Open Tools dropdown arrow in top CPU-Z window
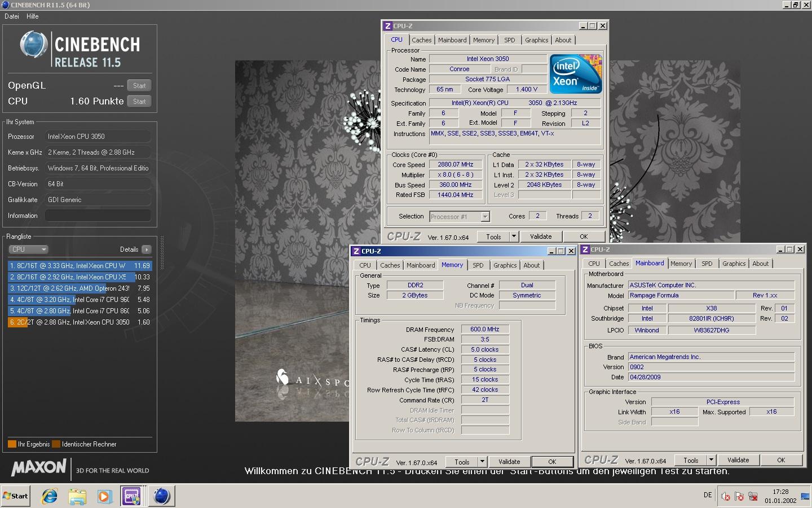The image size is (812, 508). (514, 237)
